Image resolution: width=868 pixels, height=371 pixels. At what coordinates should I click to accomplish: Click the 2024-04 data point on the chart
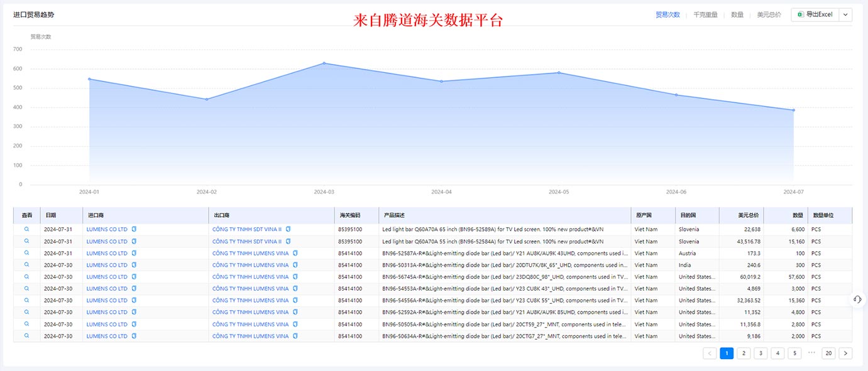441,81
